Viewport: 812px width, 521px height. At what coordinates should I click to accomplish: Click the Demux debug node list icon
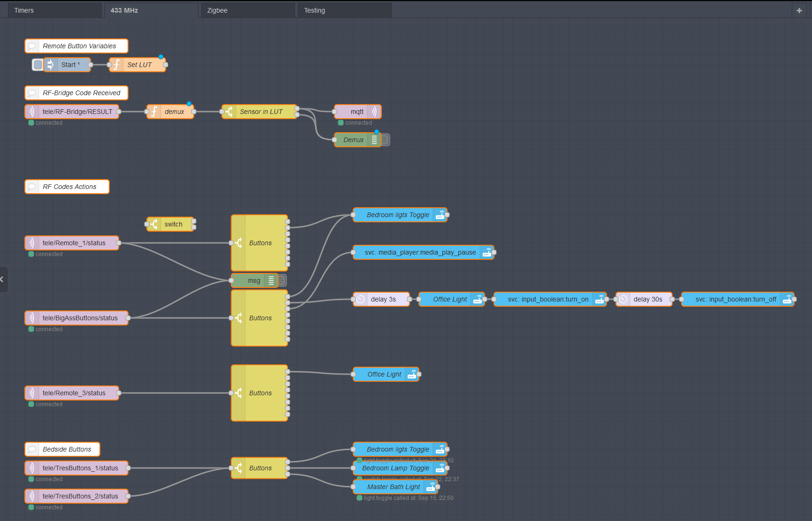(374, 140)
